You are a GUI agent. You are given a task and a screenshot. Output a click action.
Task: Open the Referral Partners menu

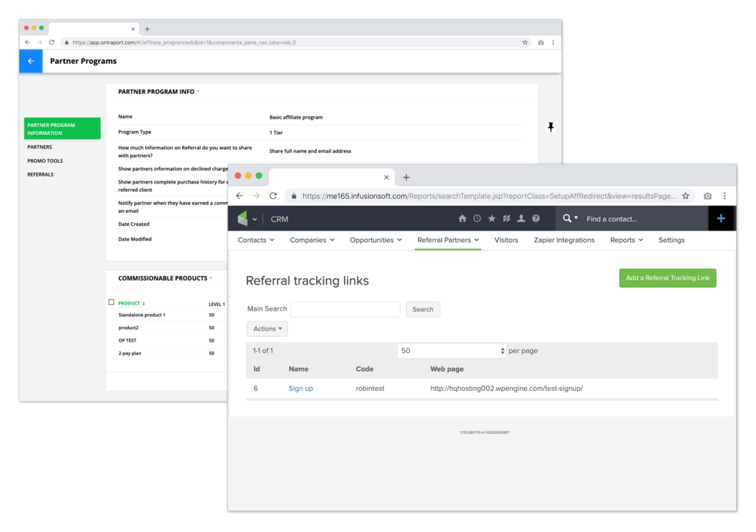click(447, 240)
